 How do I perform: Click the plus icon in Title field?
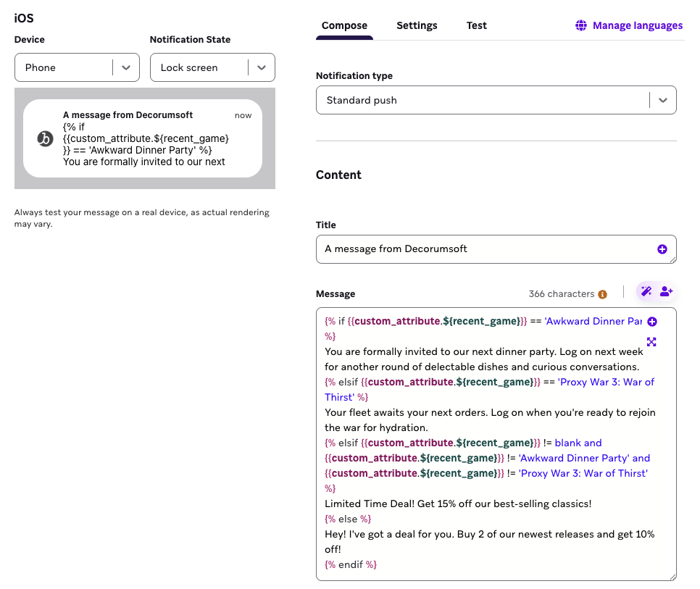pos(662,249)
